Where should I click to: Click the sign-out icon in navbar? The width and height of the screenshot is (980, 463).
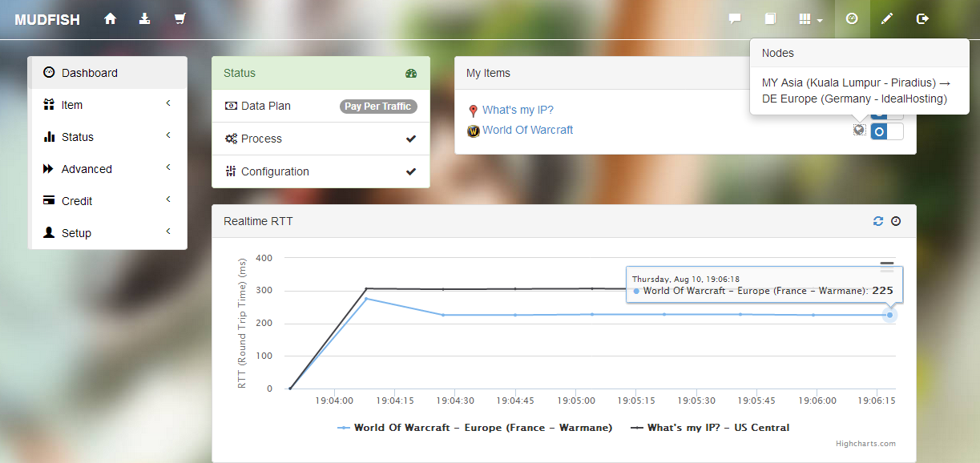point(922,19)
